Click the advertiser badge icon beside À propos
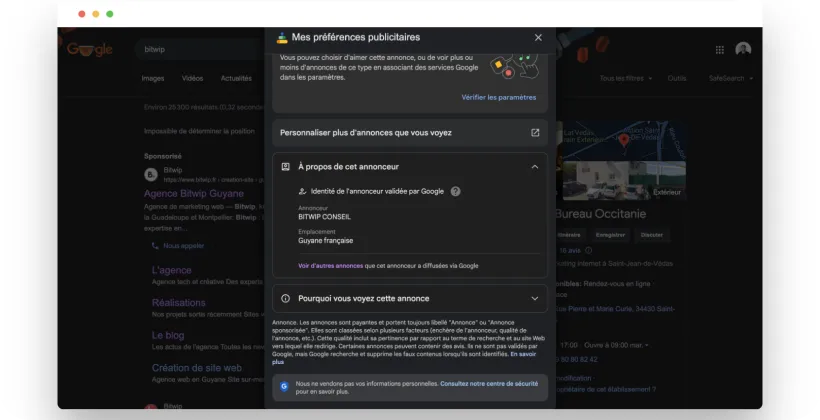 point(286,167)
